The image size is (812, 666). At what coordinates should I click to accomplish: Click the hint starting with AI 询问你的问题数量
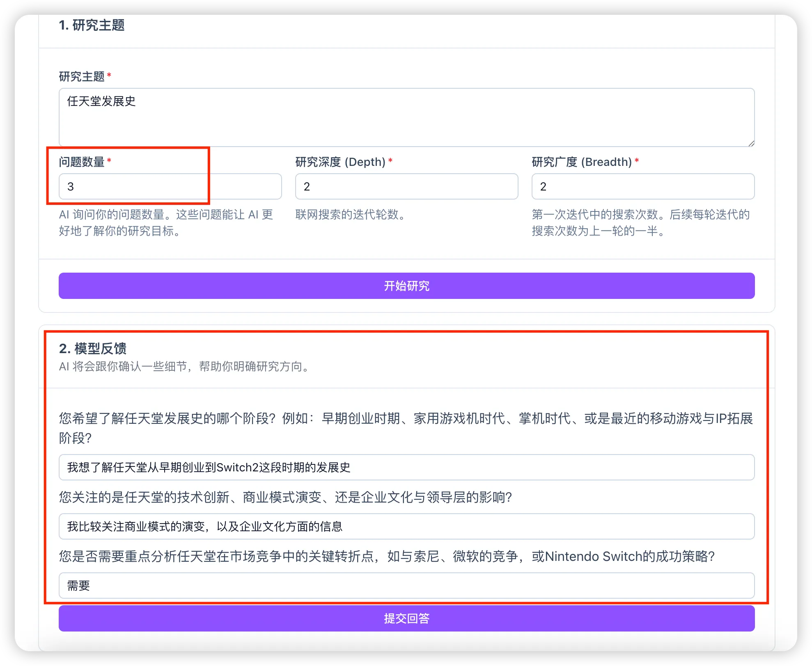click(x=166, y=223)
